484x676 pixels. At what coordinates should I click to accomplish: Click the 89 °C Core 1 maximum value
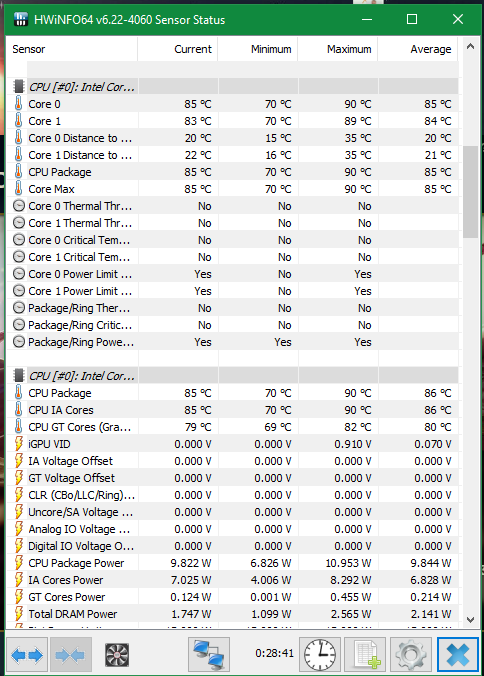(x=357, y=121)
